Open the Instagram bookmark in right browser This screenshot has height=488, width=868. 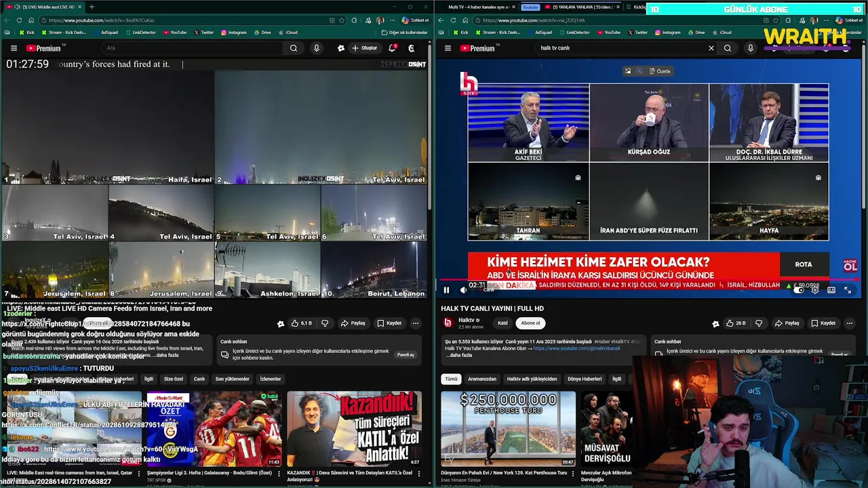pyautogui.click(x=667, y=33)
